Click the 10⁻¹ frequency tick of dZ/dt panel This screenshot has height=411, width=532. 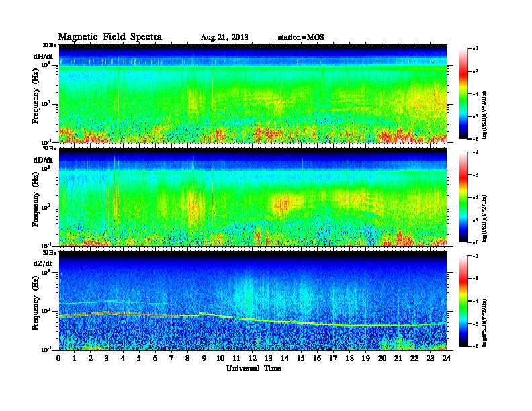(x=46, y=349)
